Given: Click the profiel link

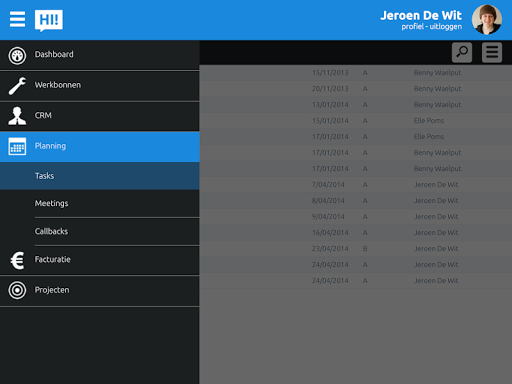Looking at the screenshot, I should click(x=412, y=27).
